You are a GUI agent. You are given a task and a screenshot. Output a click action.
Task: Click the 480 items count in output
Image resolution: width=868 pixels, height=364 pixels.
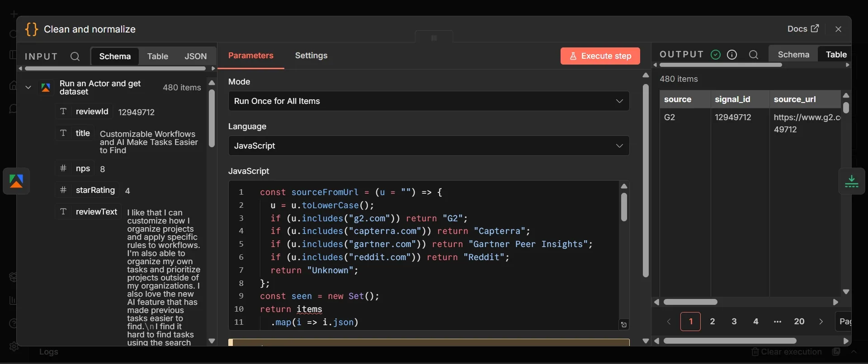point(679,79)
